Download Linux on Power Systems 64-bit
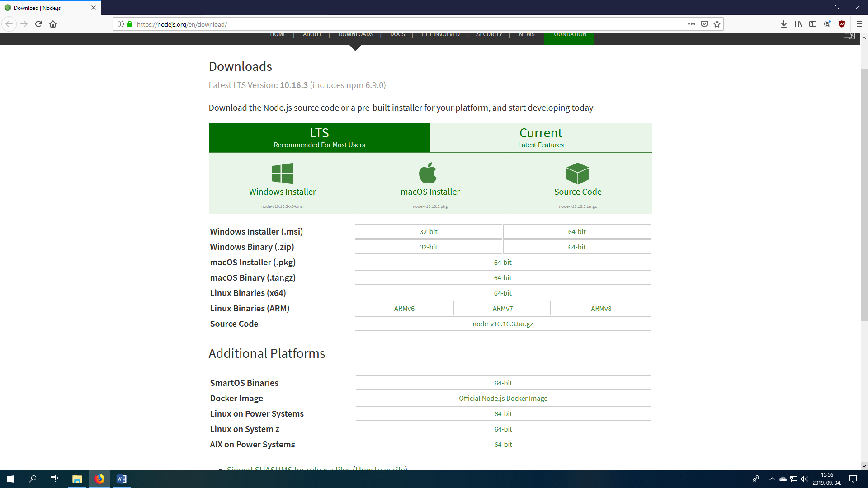The height and width of the screenshot is (488, 868). (503, 413)
